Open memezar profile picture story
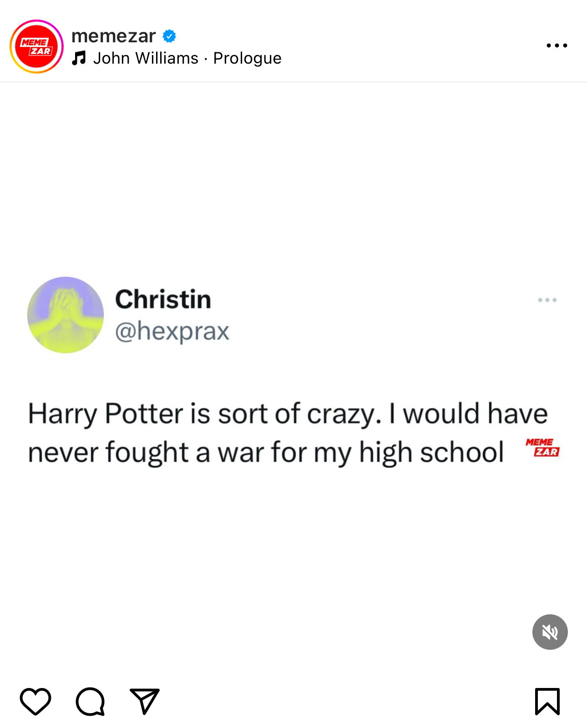Viewport: 587px width, 728px height. click(x=36, y=46)
